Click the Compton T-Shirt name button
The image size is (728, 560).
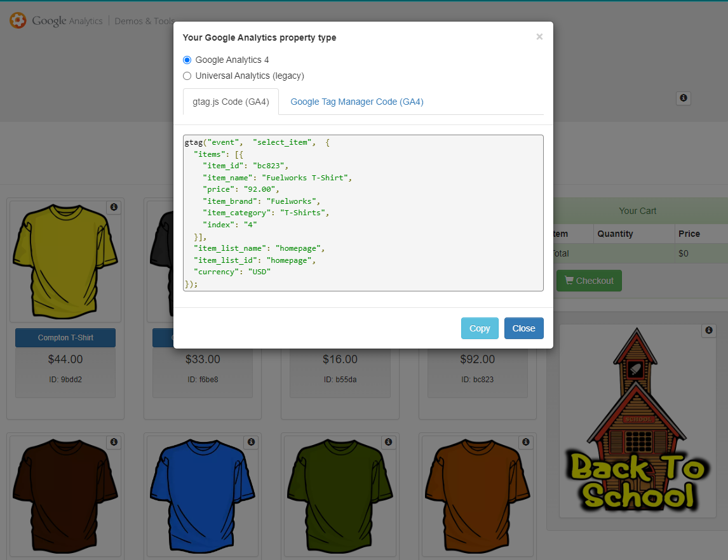tap(65, 338)
